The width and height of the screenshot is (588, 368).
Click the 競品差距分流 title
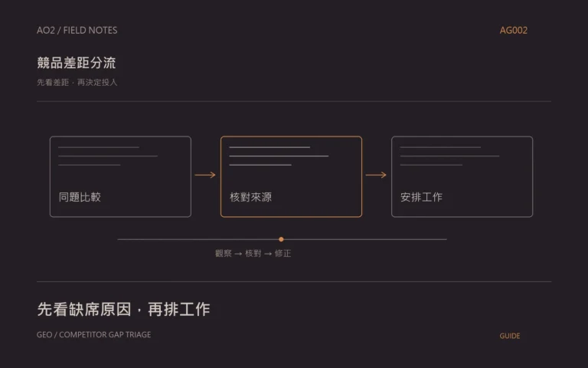coord(77,63)
